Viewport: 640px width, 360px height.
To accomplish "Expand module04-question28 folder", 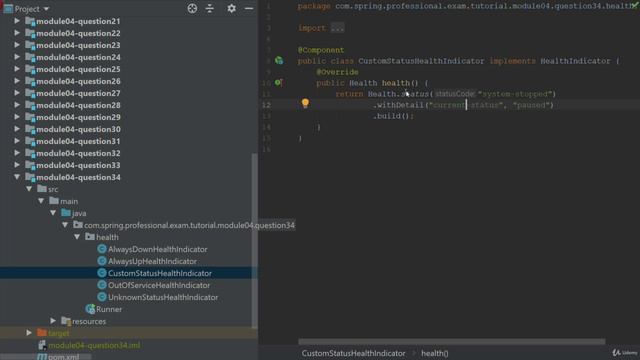I will pos(17,105).
